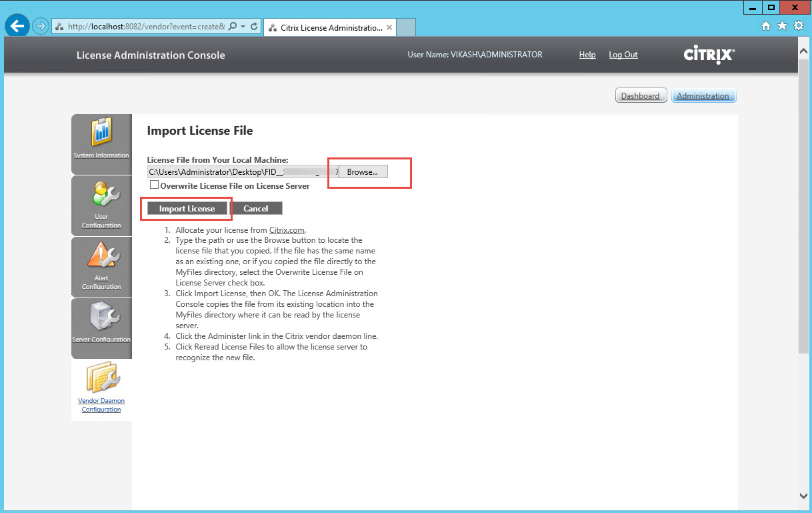812x513 pixels.
Task: Open the System Information panel icon
Action: pyautogui.click(x=101, y=132)
